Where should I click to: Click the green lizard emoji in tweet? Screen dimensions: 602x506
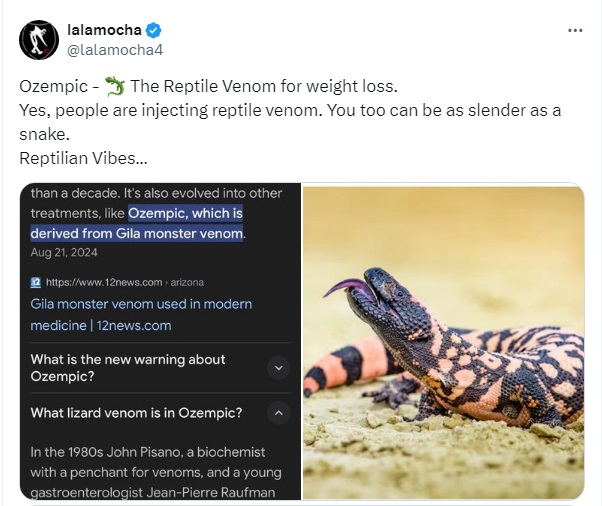coord(115,86)
